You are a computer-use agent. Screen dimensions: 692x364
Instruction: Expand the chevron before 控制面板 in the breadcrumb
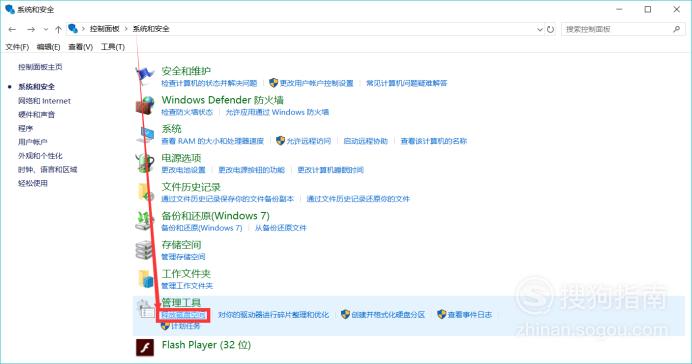coord(83,29)
